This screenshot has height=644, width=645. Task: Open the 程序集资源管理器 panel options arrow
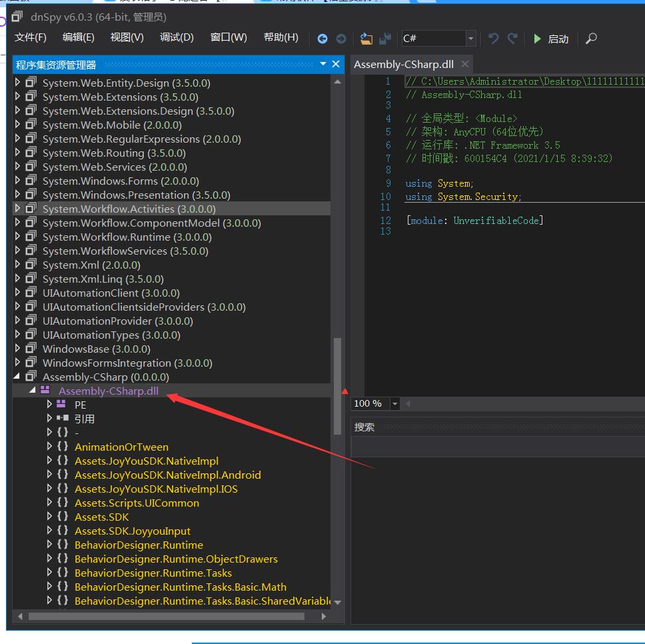(323, 64)
